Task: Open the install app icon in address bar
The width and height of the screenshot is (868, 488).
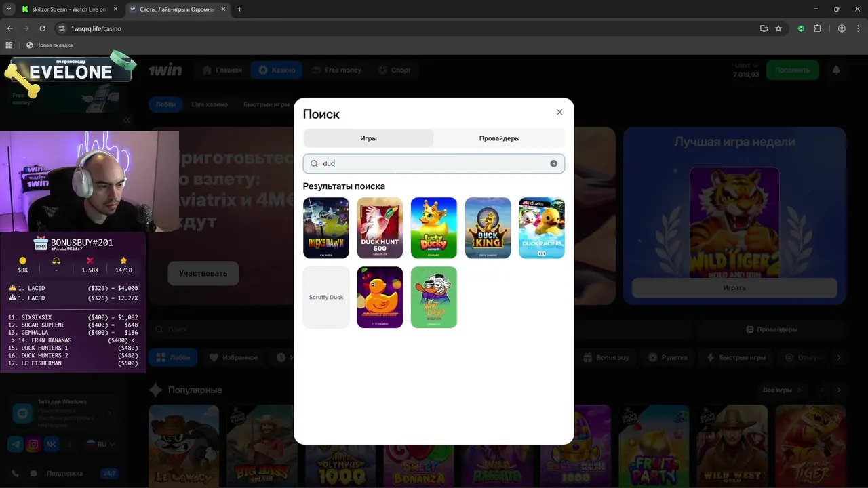Action: click(x=764, y=28)
